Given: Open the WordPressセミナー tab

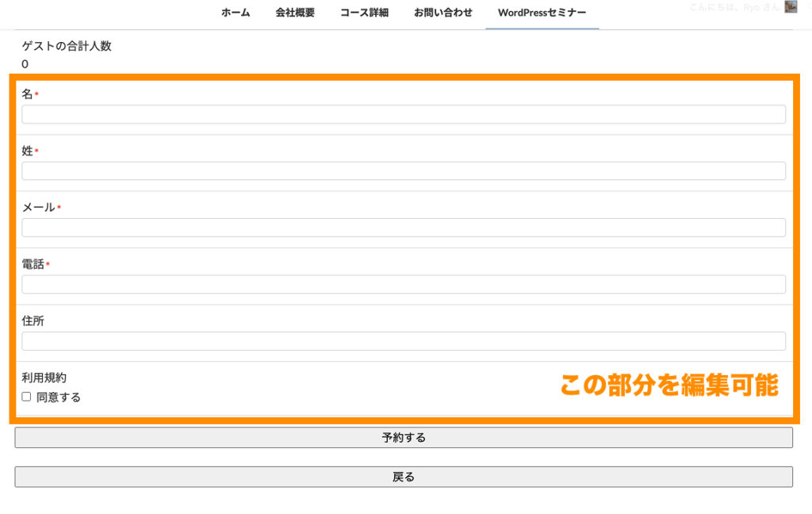Looking at the screenshot, I should pos(542,13).
